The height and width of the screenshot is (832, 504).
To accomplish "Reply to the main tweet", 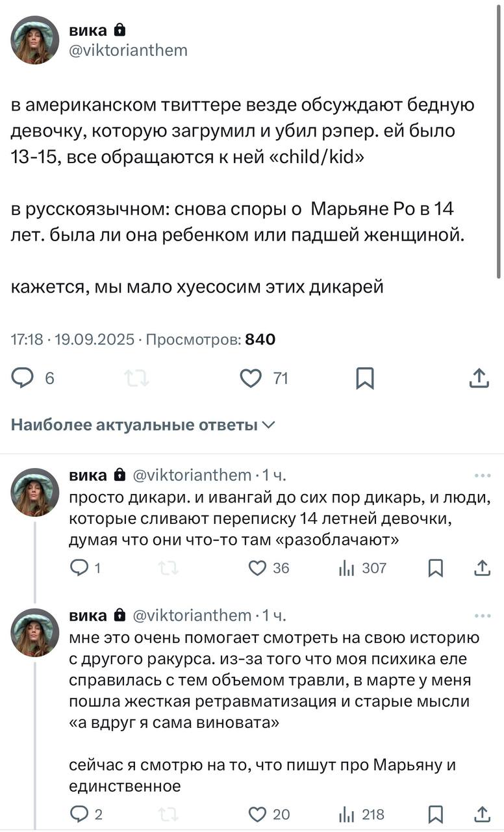I will point(23,378).
